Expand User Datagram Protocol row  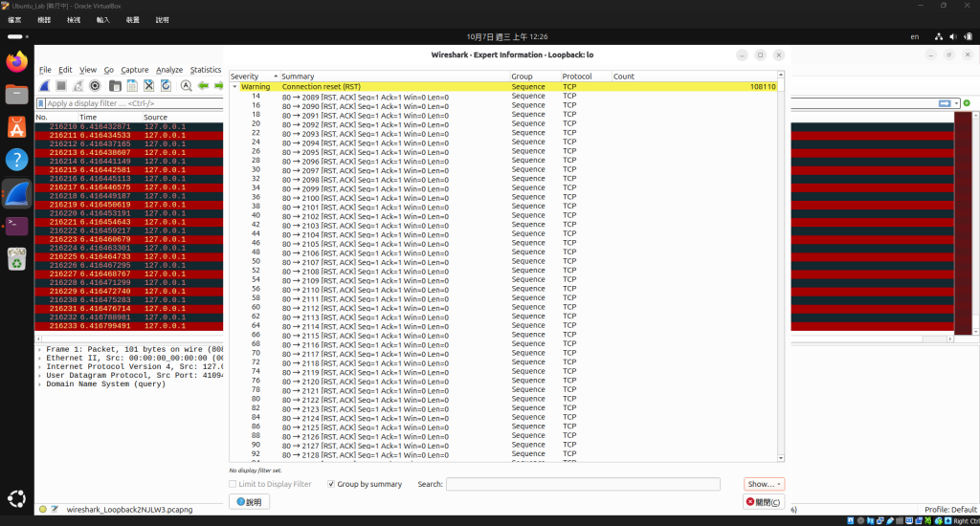point(39,376)
